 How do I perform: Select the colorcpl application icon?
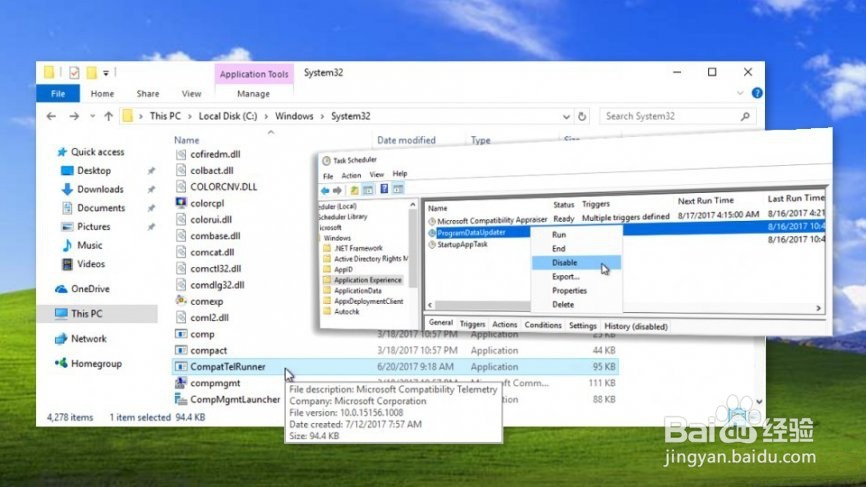pyautogui.click(x=181, y=203)
